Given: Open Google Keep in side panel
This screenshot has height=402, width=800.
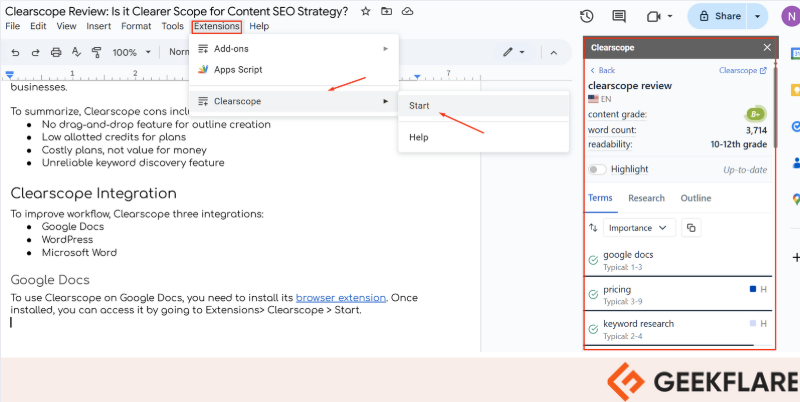Looking at the screenshot, I should coord(795,90).
